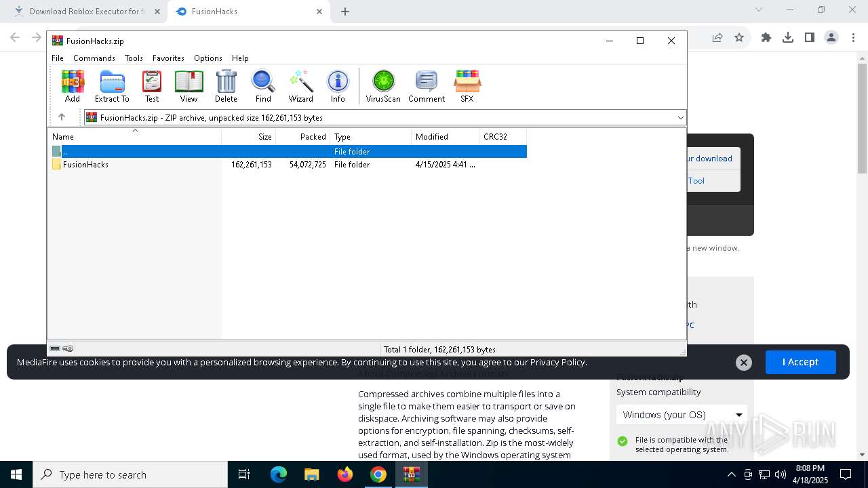Open the Chrome extensions puzzle icon
The image size is (868, 488).
pyautogui.click(x=766, y=38)
